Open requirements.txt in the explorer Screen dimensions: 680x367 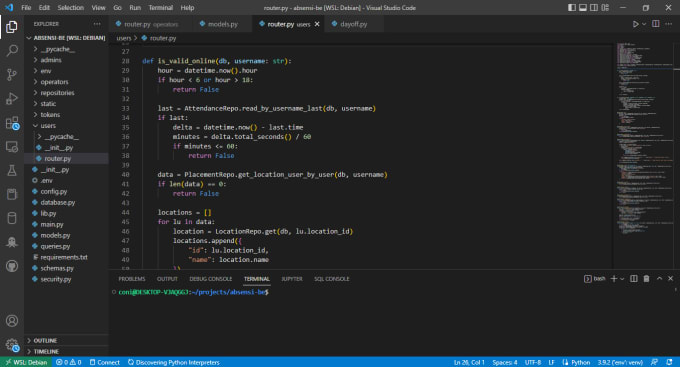click(x=66, y=257)
